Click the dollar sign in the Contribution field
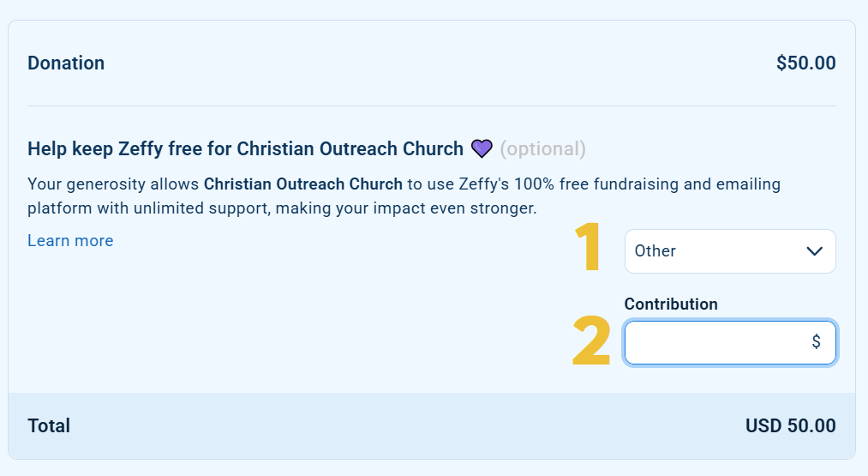 [816, 342]
